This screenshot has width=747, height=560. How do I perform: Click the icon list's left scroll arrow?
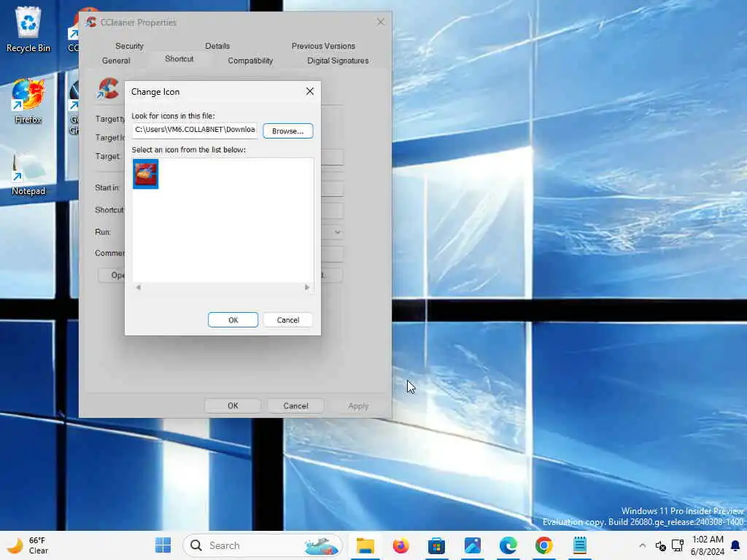(x=138, y=287)
